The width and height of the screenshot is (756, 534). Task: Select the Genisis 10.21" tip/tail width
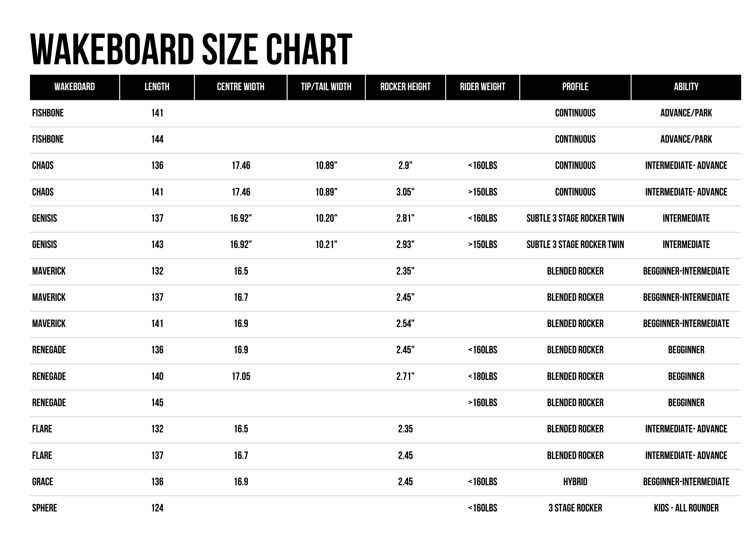coord(326,245)
